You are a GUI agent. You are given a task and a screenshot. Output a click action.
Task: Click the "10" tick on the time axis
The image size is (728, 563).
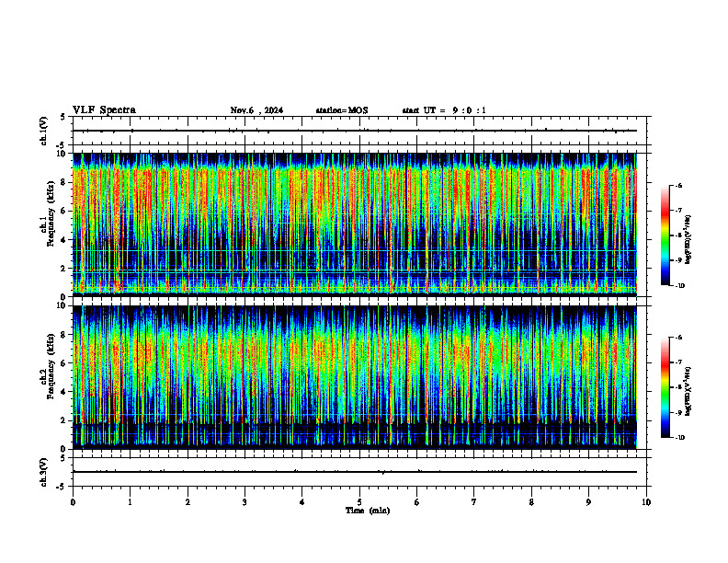646,502
